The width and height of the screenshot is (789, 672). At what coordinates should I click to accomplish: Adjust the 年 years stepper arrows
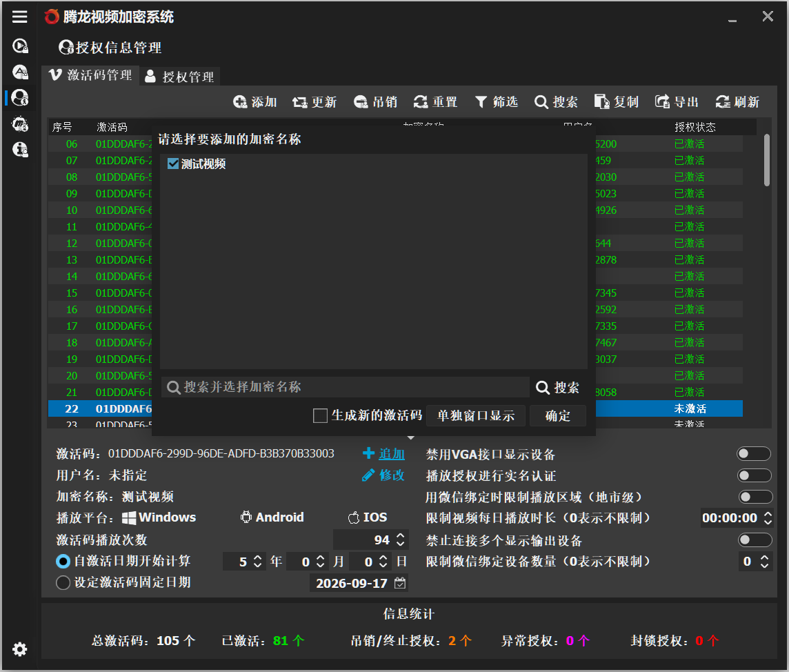point(258,561)
